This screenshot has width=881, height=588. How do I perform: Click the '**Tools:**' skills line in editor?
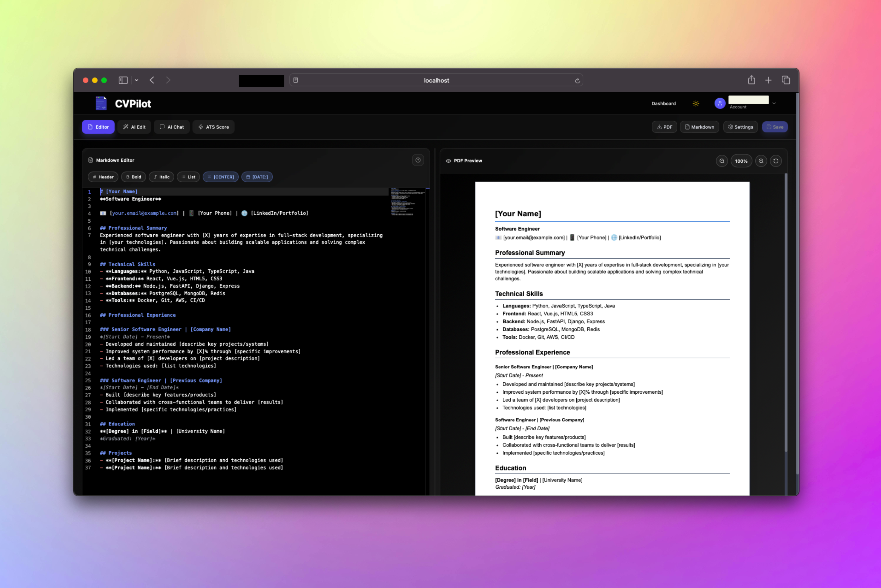coord(152,300)
